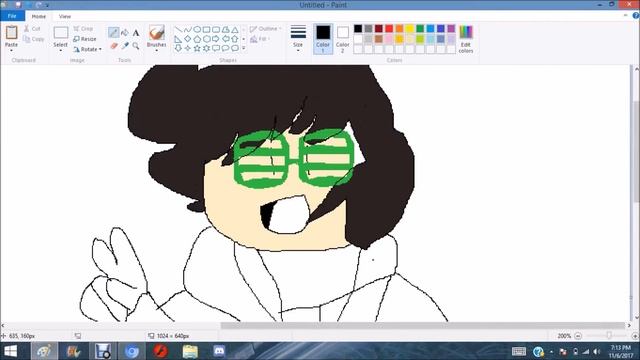Viewport: 640px width, 360px height.
Task: Open the File menu
Action: (12, 16)
